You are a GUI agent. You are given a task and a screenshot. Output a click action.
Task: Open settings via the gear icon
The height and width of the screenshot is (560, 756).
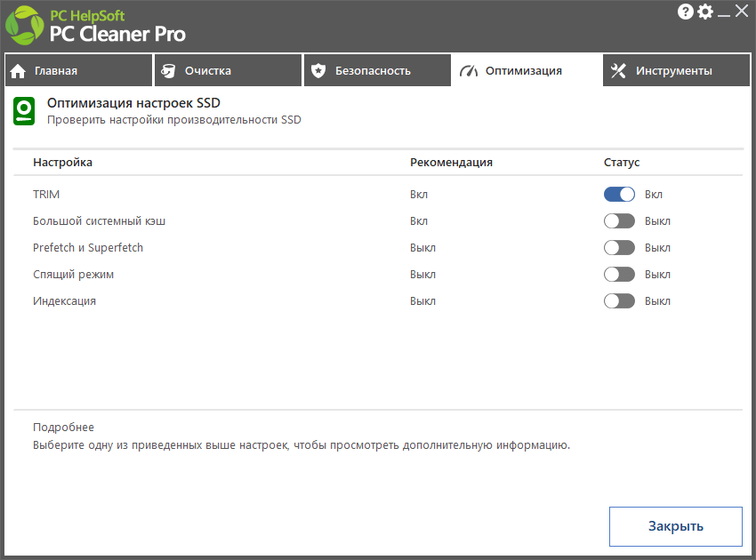coord(705,12)
